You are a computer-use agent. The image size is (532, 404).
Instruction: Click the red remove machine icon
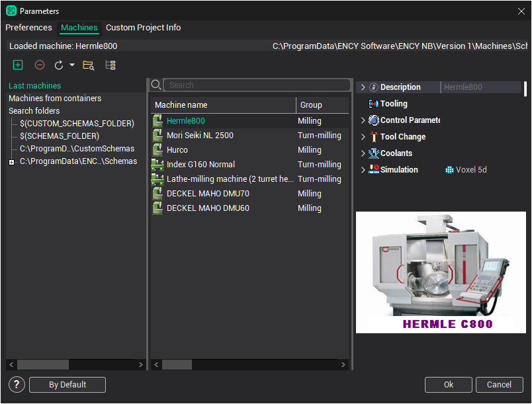click(x=40, y=65)
